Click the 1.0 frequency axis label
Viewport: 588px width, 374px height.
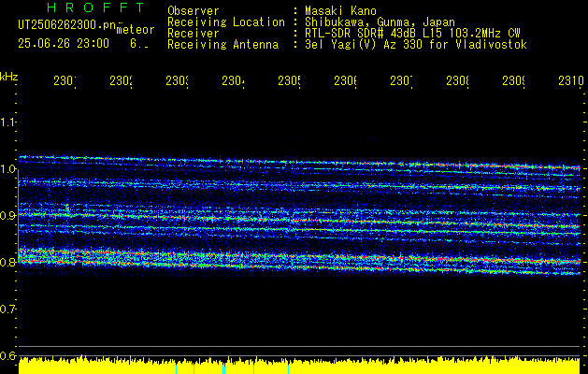[x=7, y=169]
